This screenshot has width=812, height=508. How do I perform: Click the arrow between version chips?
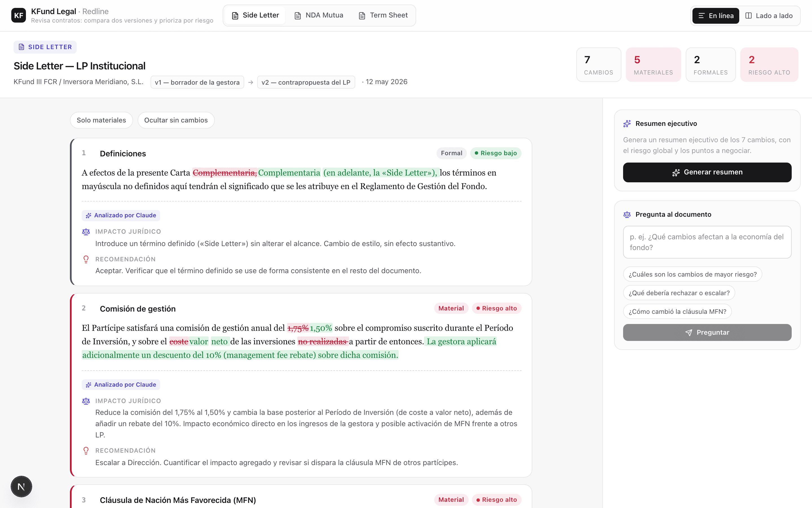(251, 82)
